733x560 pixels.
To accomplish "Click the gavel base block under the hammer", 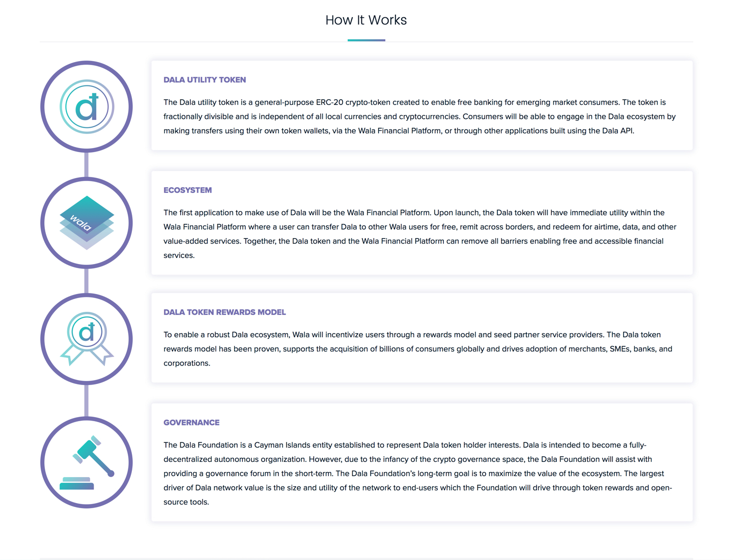I will [77, 483].
